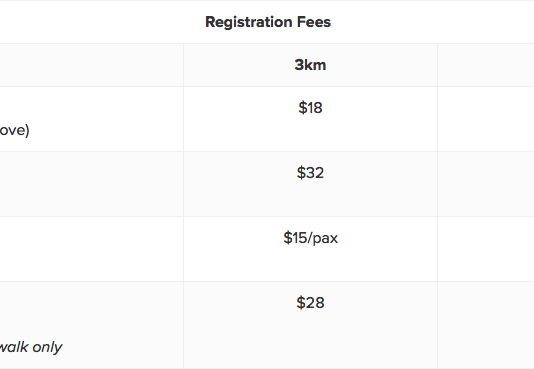The width and height of the screenshot is (534, 369).
Task: Select the $28 registration fee
Action: pyautogui.click(x=310, y=303)
